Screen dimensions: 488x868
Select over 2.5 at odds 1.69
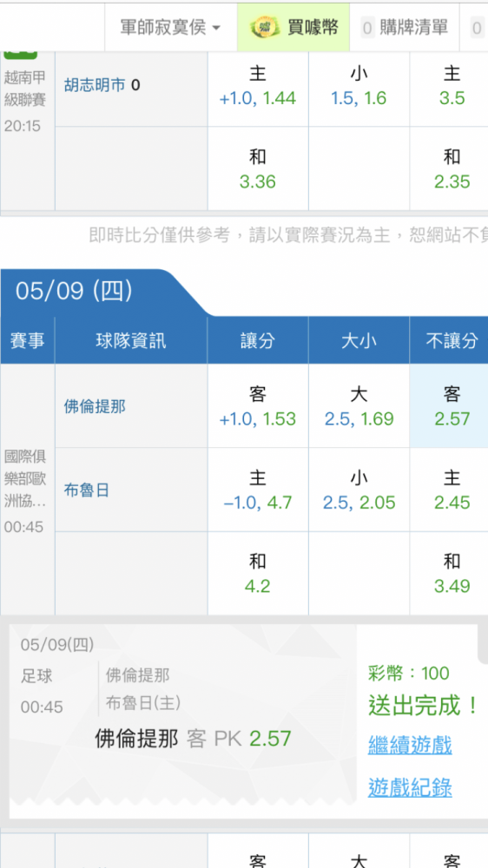coord(359,405)
